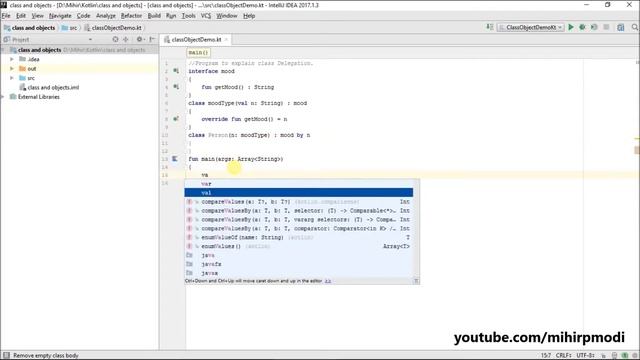Choose javafx package suggestion
The height and width of the screenshot is (360, 640).
[298, 264]
